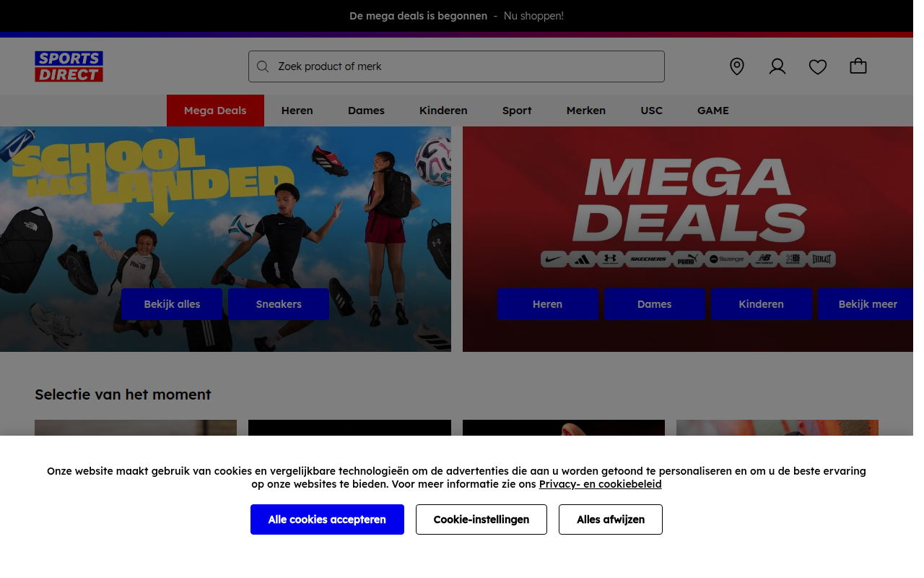The height and width of the screenshot is (578, 924).
Task: Click the Sports Direct logo
Action: pyautogui.click(x=69, y=66)
